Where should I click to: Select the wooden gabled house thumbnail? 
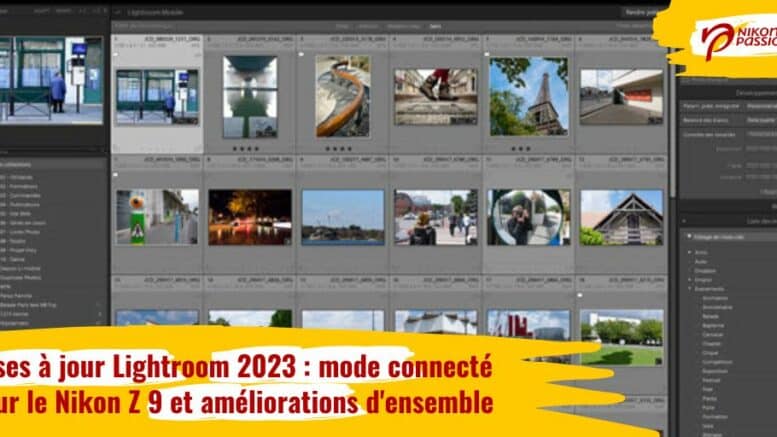[621, 217]
